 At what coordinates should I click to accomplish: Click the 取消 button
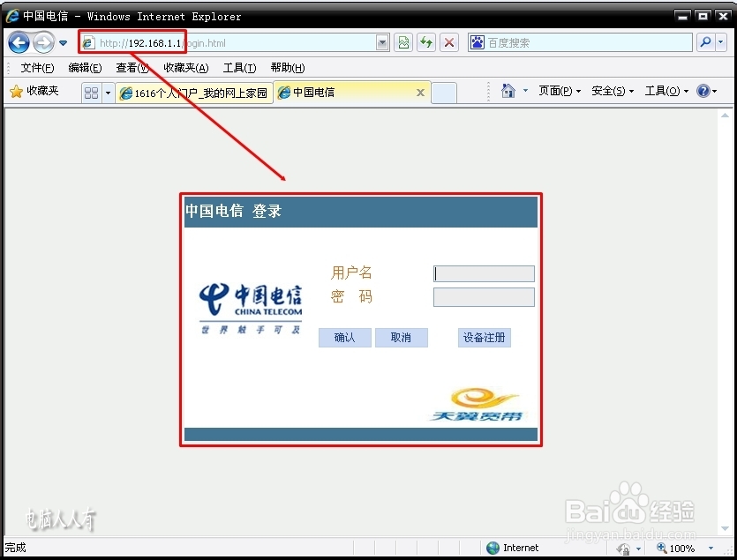[402, 337]
